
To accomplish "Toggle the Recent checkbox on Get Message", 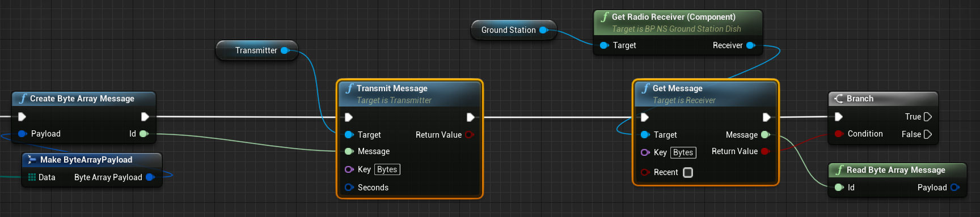I will [688, 172].
